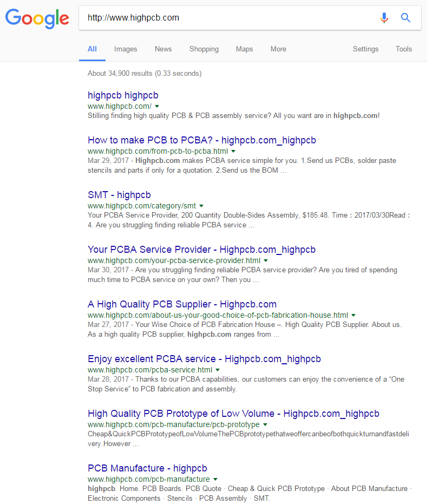Click the Google logo

[x=37, y=18]
